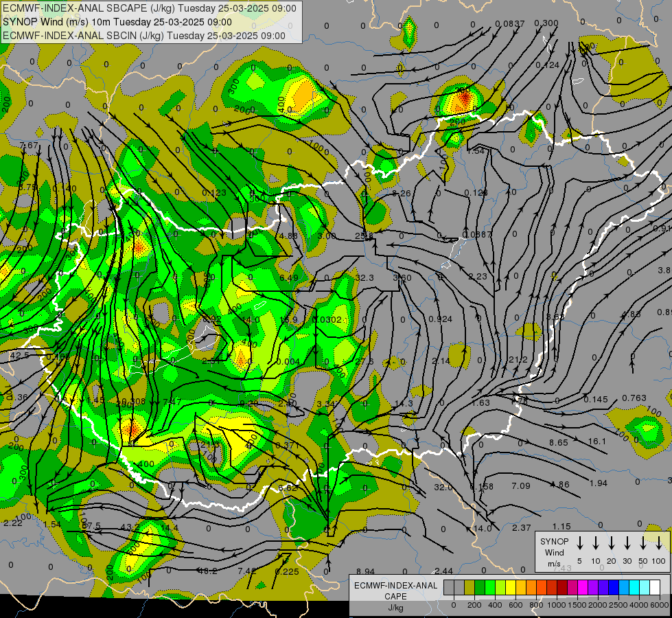Click the SBCAPE title line at top
The image size is (672, 618).
pyautogui.click(x=150, y=8)
